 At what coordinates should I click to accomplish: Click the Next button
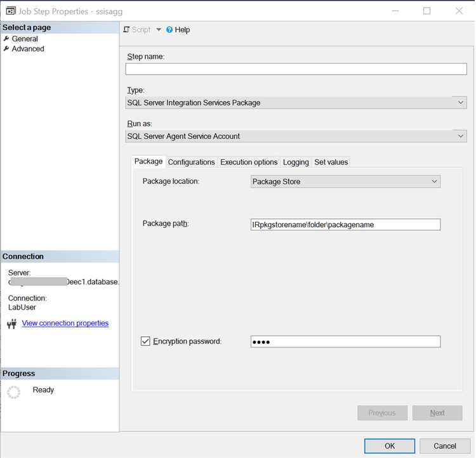437,413
